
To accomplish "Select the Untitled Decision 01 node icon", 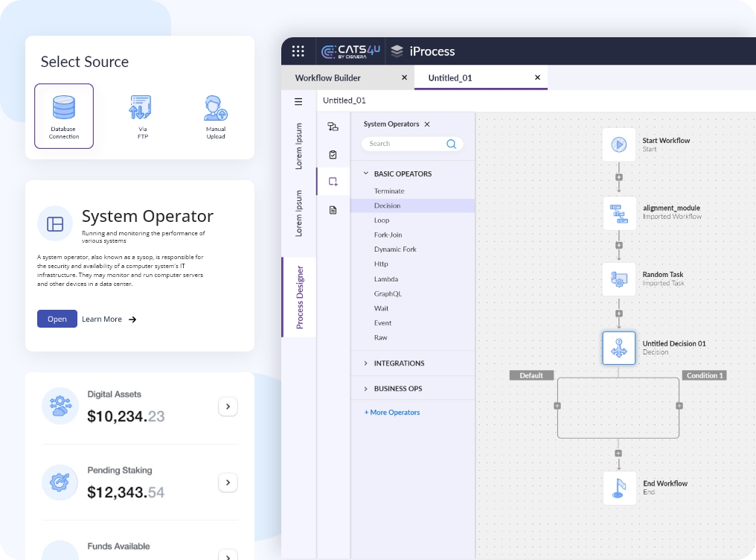I will point(619,348).
